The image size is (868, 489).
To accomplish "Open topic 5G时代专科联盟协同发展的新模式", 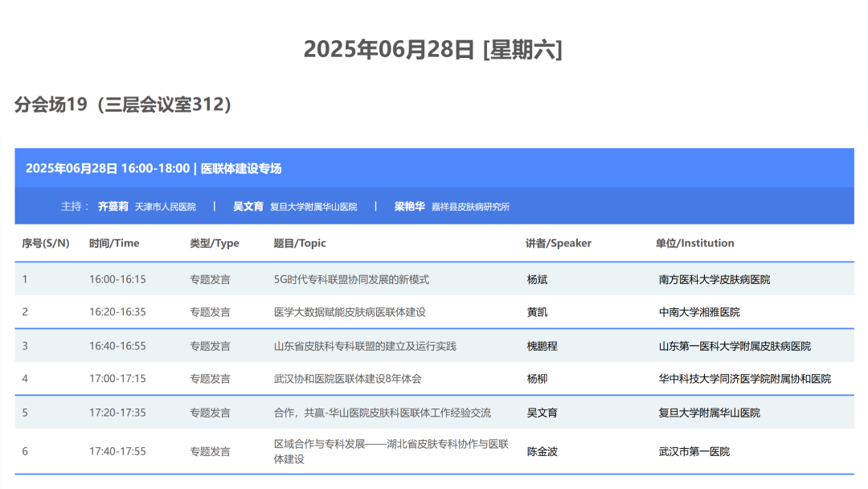I will click(352, 278).
